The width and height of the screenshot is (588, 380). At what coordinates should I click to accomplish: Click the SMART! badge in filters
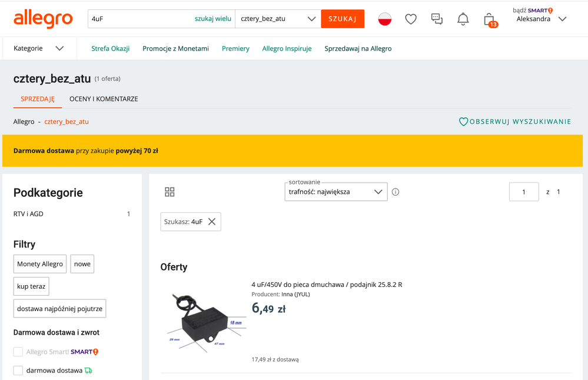(x=84, y=352)
